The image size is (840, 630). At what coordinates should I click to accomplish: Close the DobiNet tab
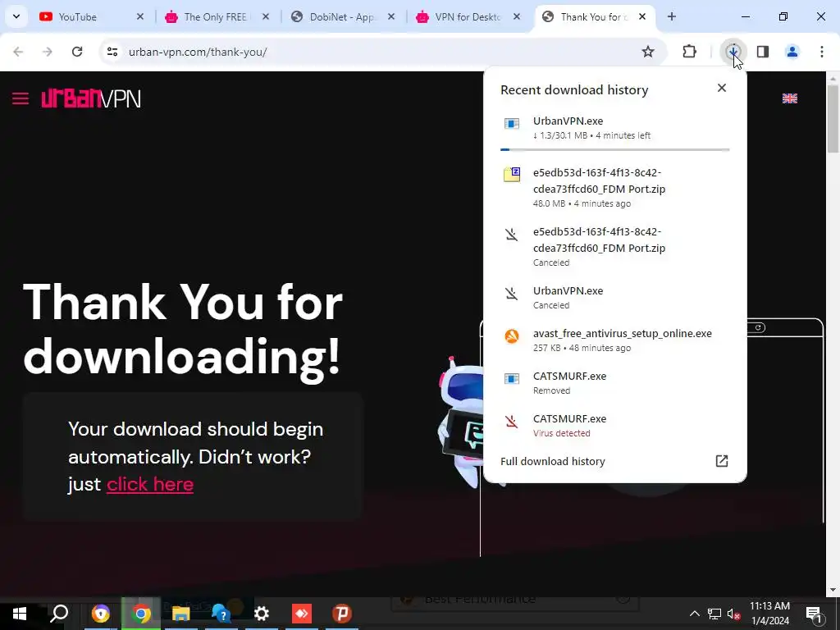(391, 16)
